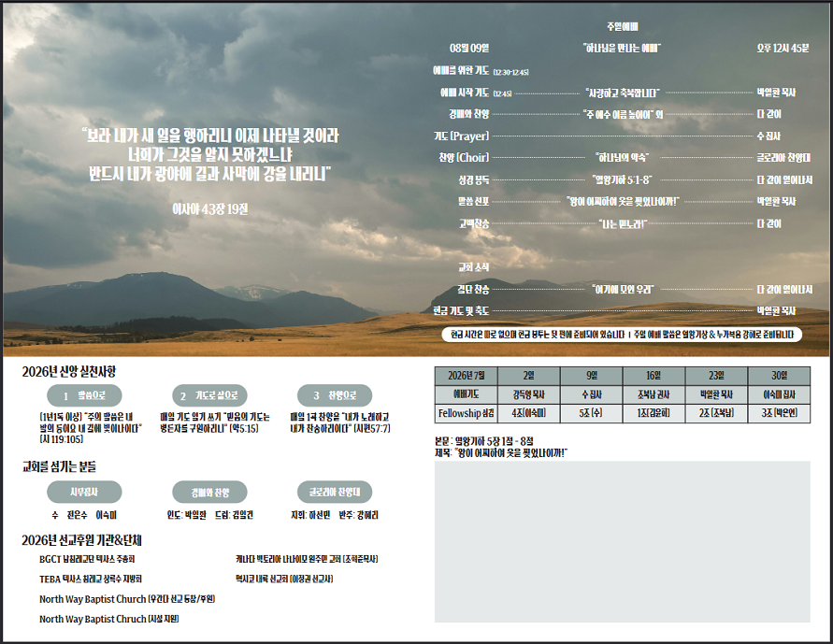Click the '2026년 선교후원 기관&단체' heading

[81, 540]
